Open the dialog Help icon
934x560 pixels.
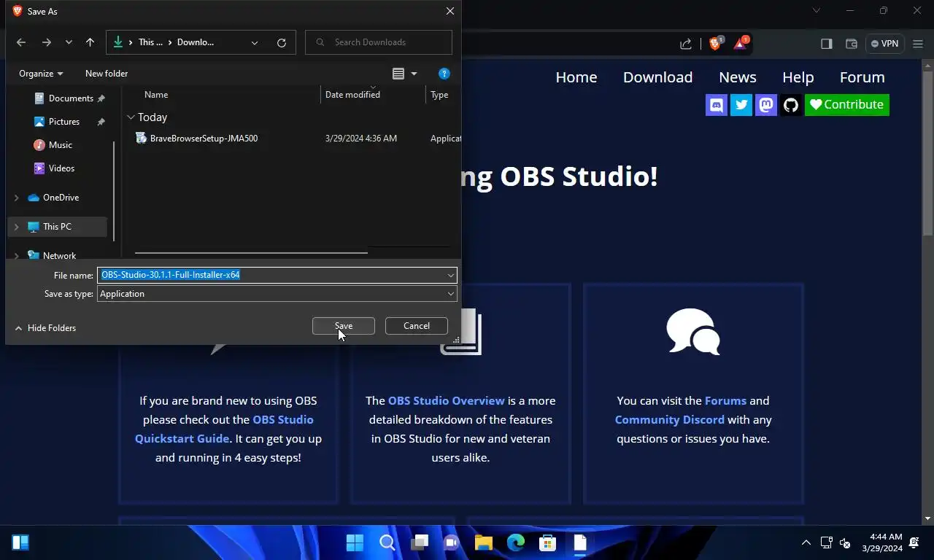(444, 74)
